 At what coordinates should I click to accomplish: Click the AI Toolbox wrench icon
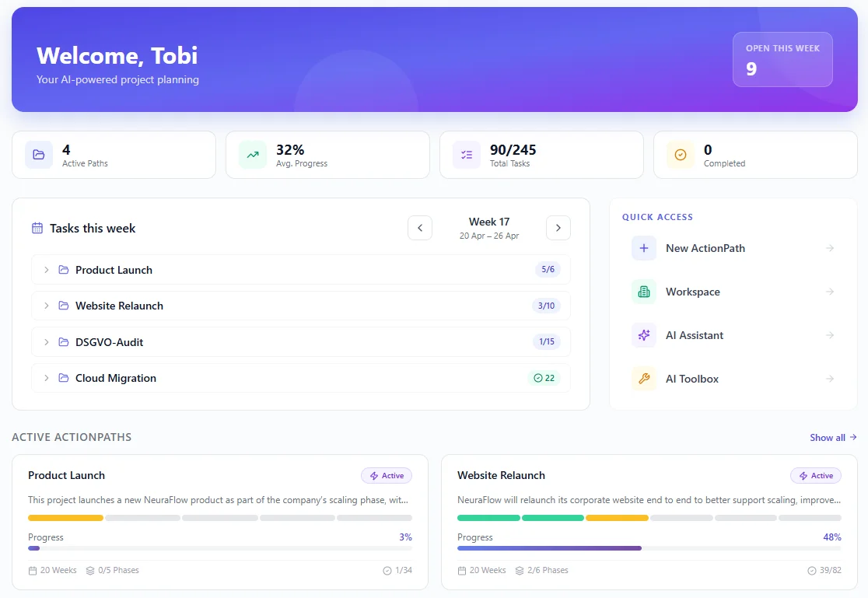[x=644, y=379]
